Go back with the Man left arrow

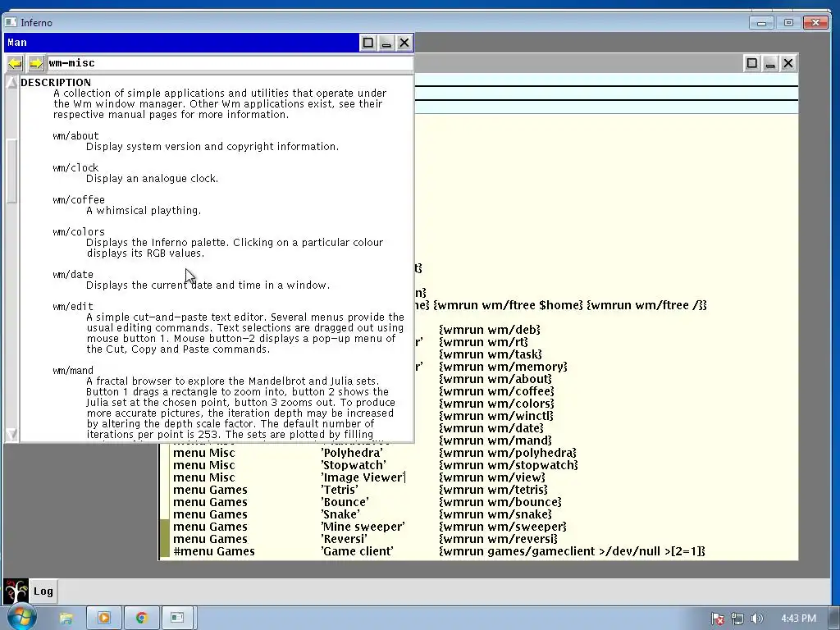coord(15,64)
